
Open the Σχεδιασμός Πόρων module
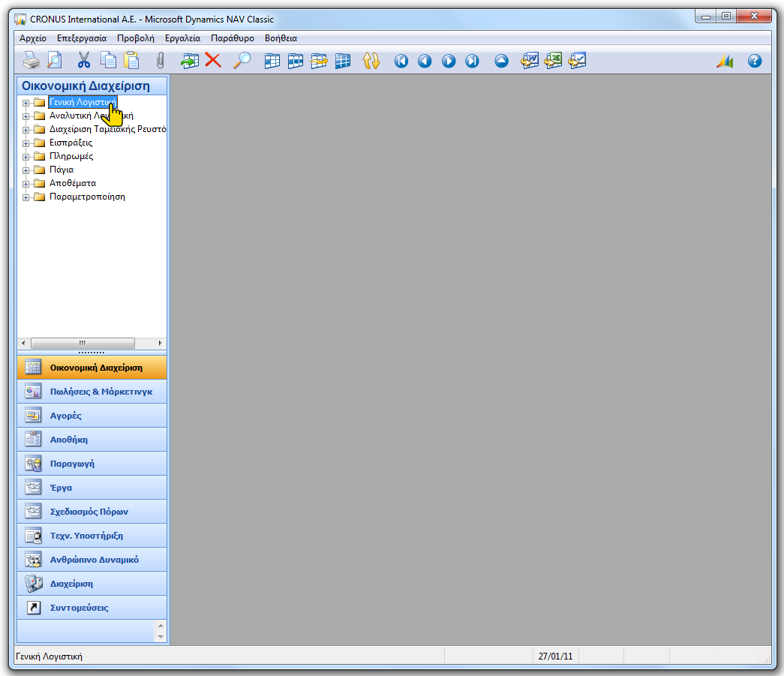point(92,512)
